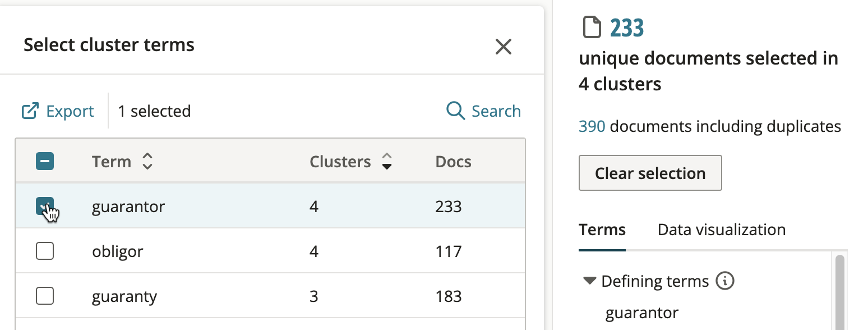
Task: Click the Docs column header
Action: click(453, 162)
